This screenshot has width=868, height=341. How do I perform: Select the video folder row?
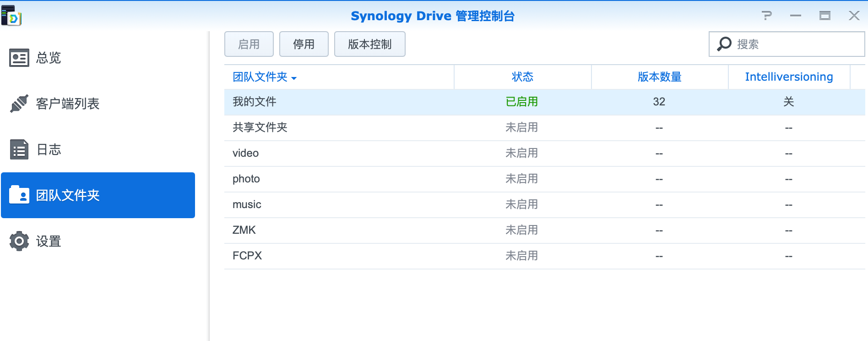pyautogui.click(x=545, y=153)
